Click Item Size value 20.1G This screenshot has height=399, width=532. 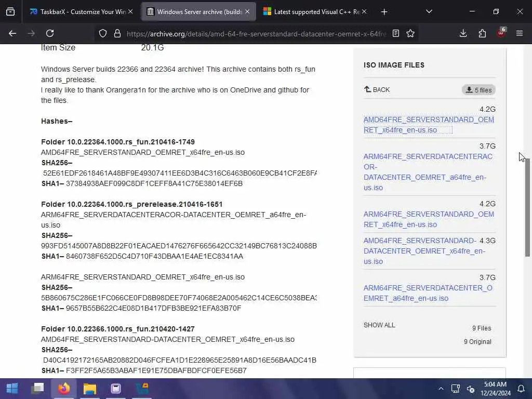[152, 47]
